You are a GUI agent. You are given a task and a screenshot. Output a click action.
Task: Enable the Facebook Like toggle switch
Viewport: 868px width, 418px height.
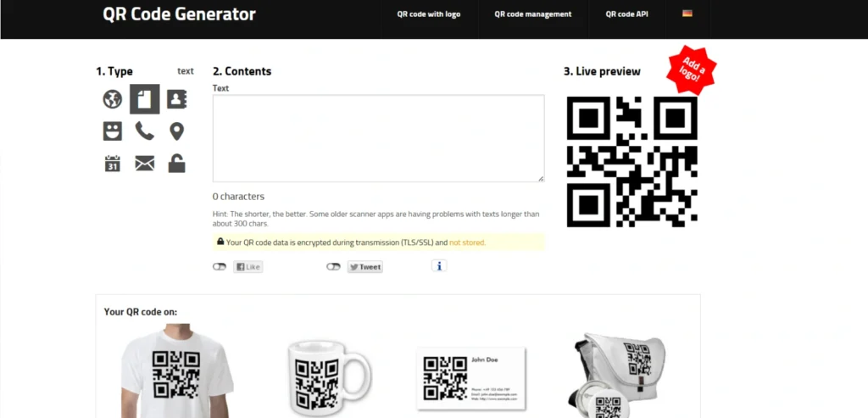pos(220,267)
